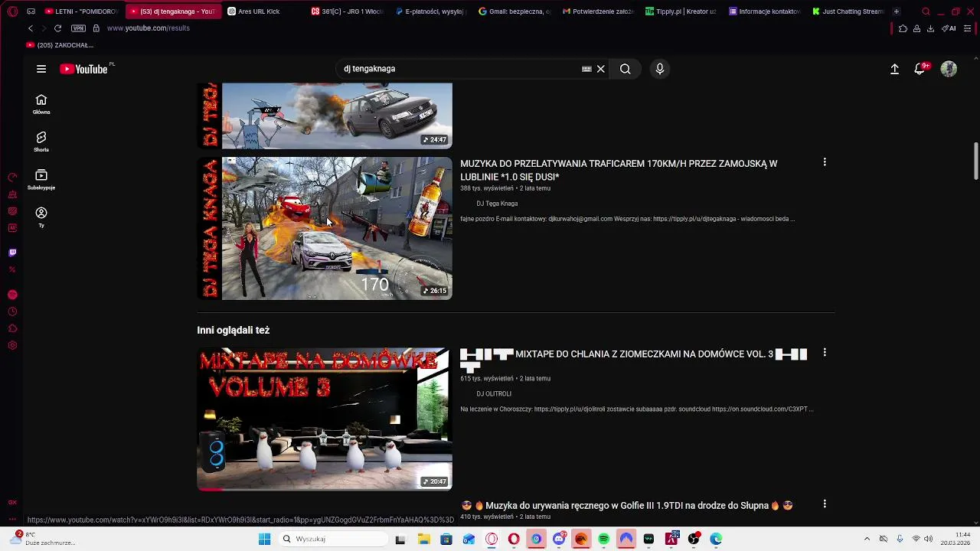Open options for the Golfie III video

825,504
